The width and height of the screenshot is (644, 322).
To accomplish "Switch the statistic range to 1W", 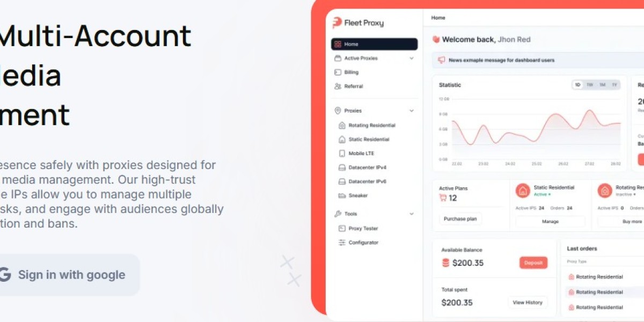I will tap(590, 85).
